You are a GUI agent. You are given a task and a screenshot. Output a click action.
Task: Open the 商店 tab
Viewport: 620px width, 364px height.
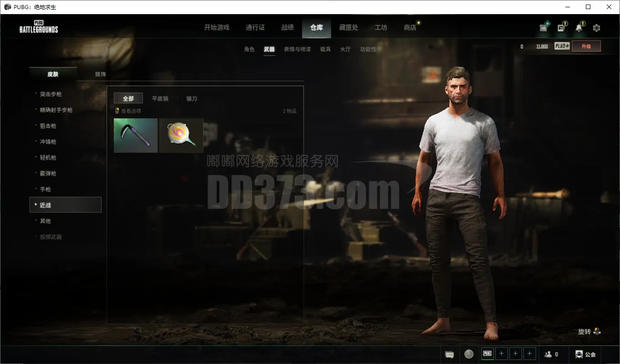click(x=410, y=28)
